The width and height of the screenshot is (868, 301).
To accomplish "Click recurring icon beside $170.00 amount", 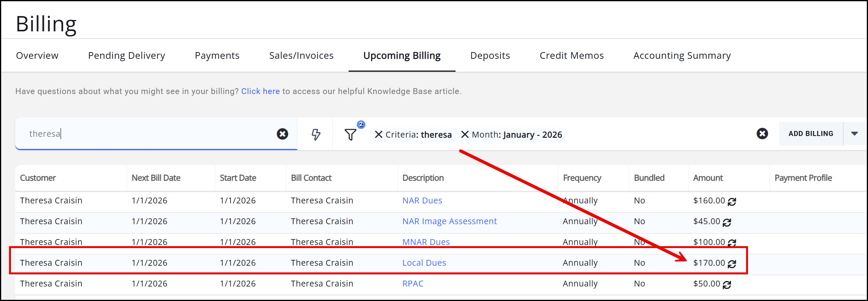I will tap(732, 264).
